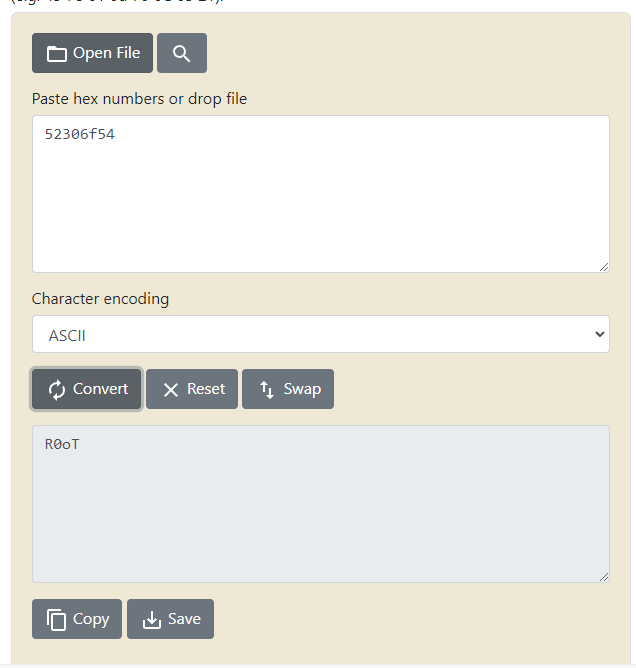Click the "Paste hex numbers or drop file" label
The height and width of the screenshot is (668, 636).
(139, 99)
